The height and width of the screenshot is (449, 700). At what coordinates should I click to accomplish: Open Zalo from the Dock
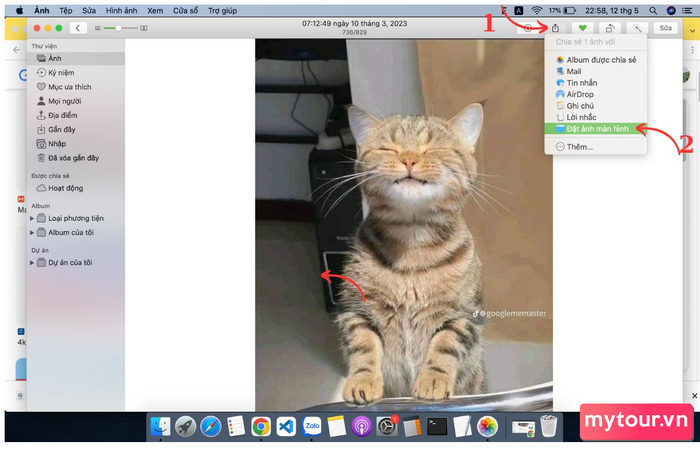[x=312, y=426]
